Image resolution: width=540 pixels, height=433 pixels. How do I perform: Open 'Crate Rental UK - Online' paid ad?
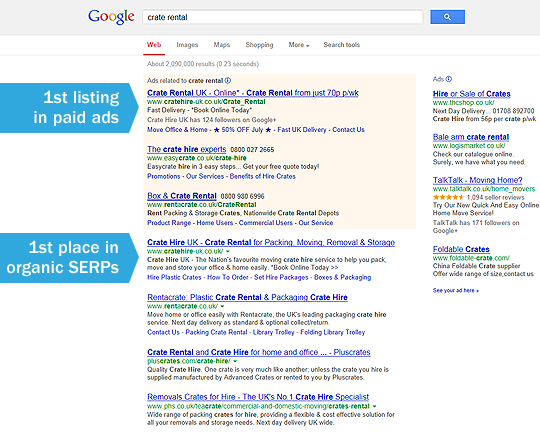[x=253, y=93]
